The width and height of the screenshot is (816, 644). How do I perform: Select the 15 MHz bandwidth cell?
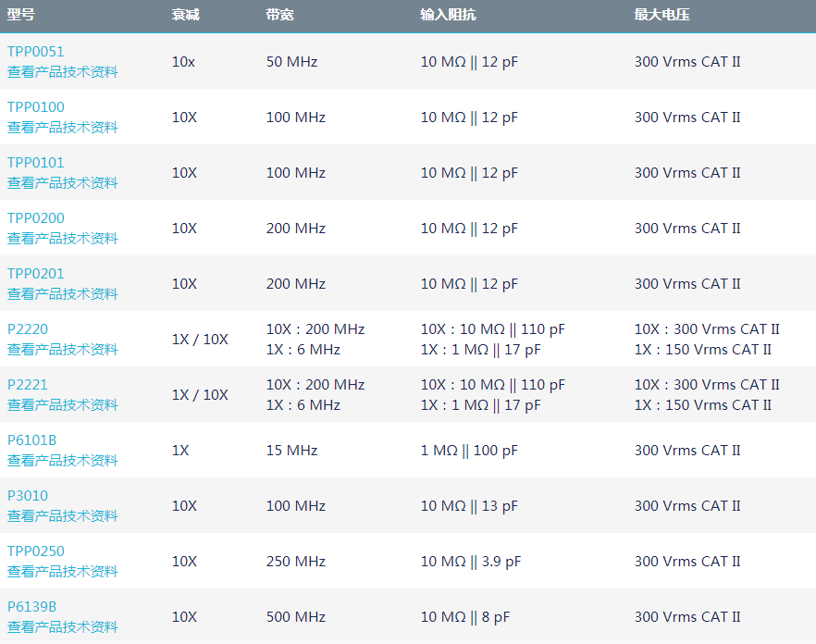pos(292,451)
